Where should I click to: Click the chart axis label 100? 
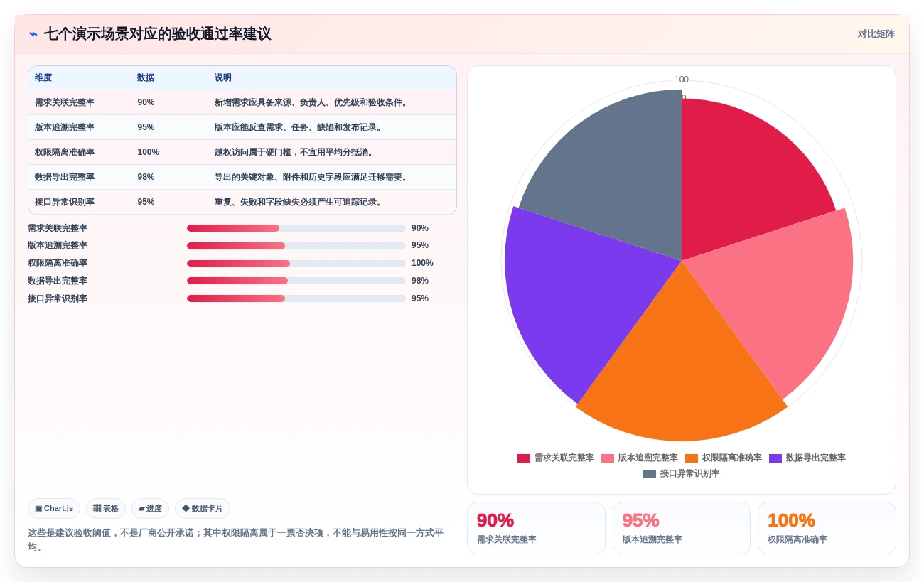click(x=682, y=80)
